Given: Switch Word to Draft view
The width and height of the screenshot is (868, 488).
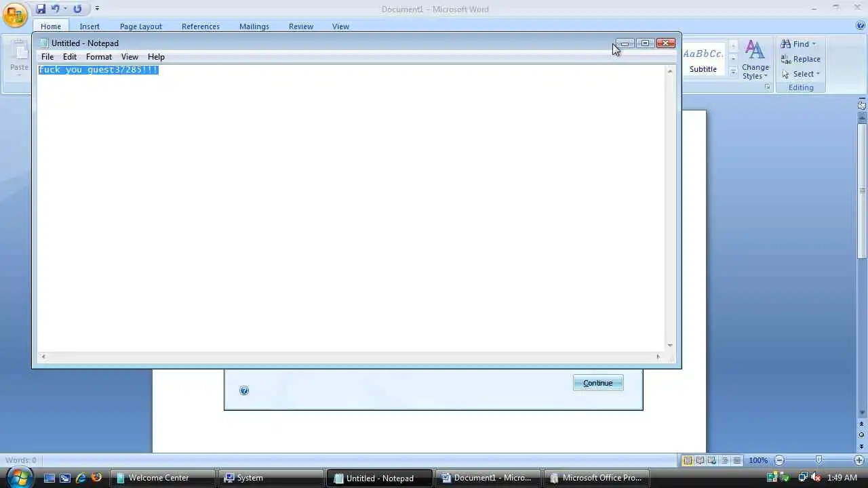Looking at the screenshot, I should pyautogui.click(x=736, y=460).
